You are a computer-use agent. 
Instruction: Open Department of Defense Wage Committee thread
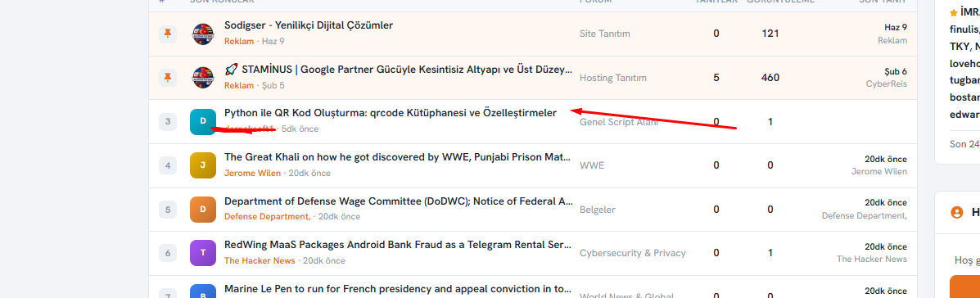click(398, 201)
